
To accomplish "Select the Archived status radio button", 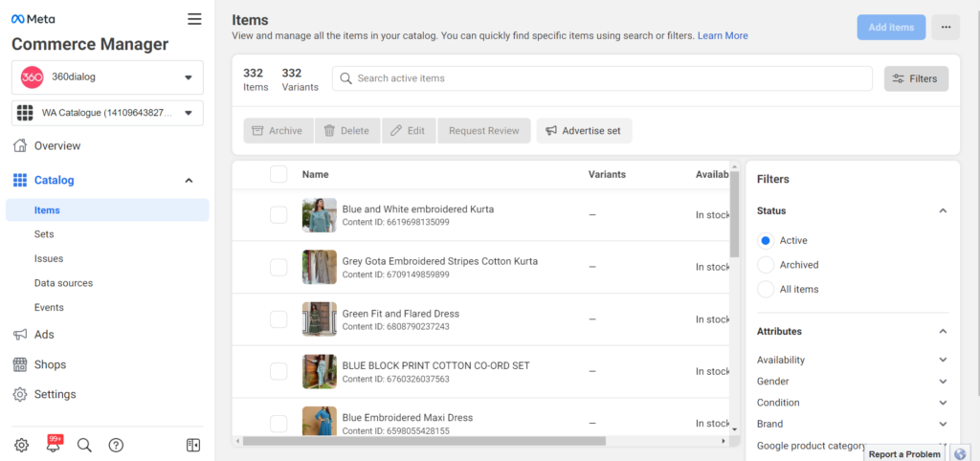I will click(766, 265).
